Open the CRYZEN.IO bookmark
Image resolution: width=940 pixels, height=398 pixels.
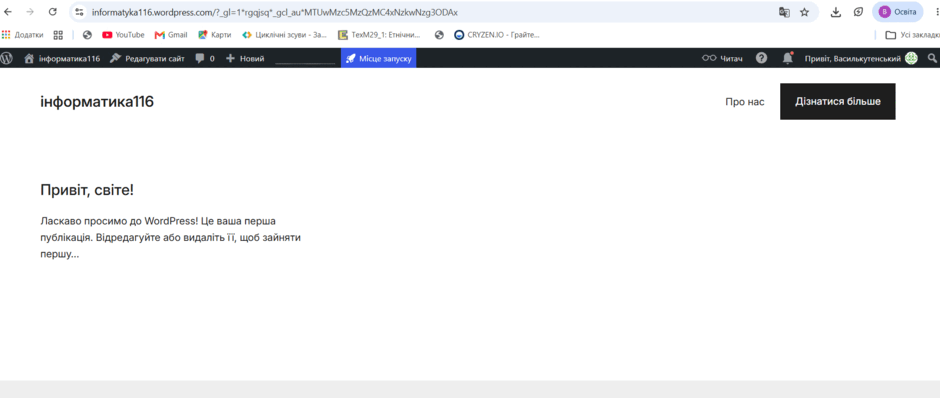tap(497, 35)
